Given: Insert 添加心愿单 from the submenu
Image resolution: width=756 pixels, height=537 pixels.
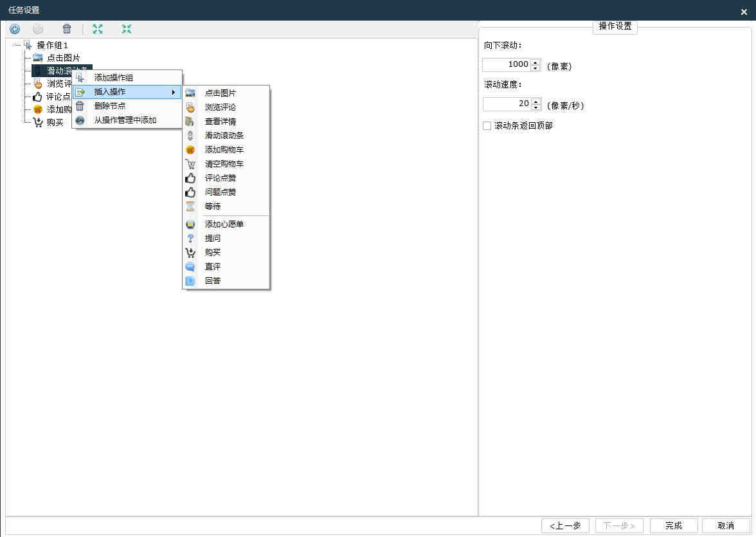Looking at the screenshot, I should coord(226,224).
